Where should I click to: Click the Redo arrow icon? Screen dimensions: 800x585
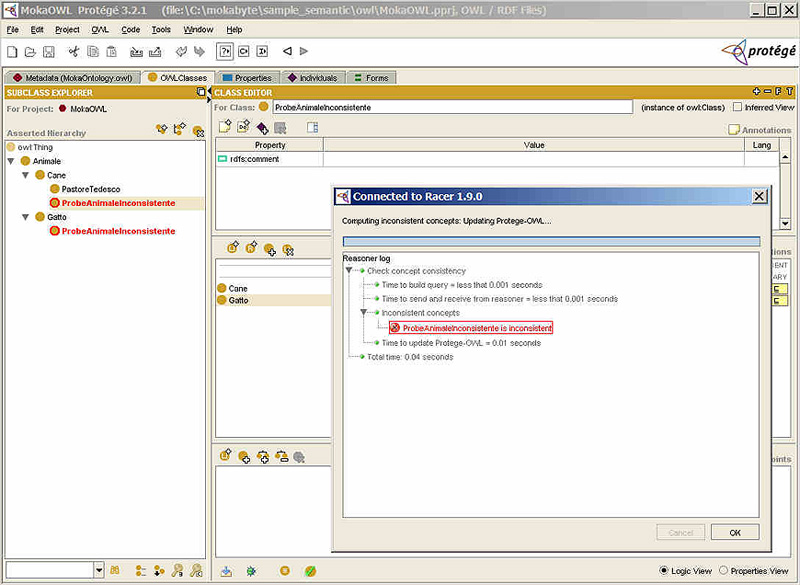[199, 52]
